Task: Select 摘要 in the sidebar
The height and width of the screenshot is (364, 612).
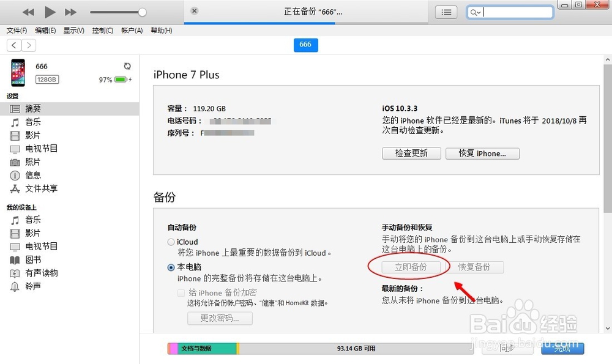Action: tap(70, 108)
